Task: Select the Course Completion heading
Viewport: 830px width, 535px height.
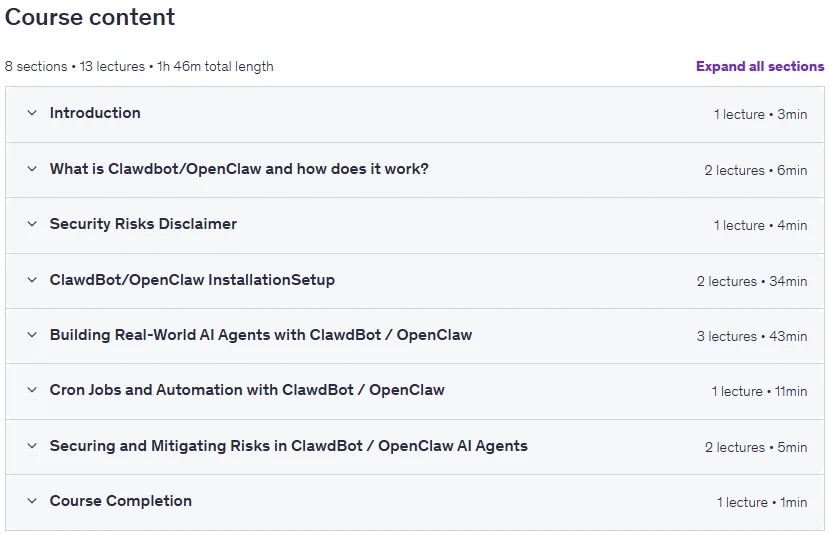Action: coord(121,501)
